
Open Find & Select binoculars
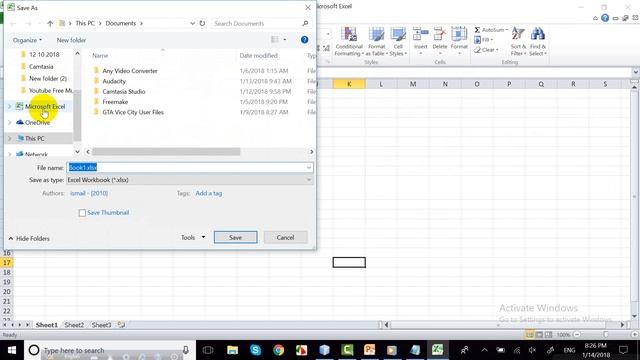pyautogui.click(x=538, y=42)
